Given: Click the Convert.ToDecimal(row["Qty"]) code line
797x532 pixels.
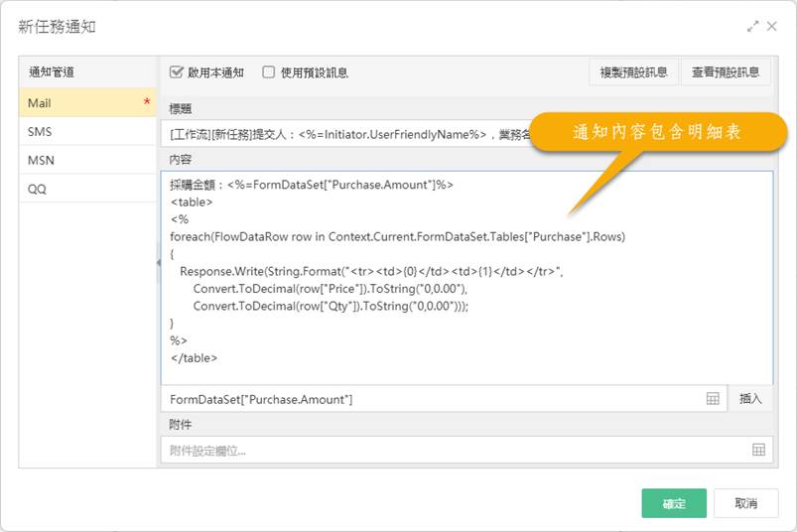Looking at the screenshot, I should pyautogui.click(x=331, y=306).
